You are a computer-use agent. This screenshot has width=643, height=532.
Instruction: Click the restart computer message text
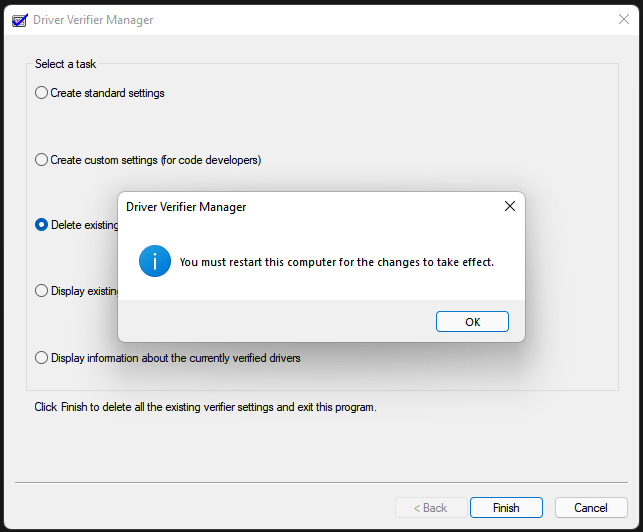pyautogui.click(x=336, y=263)
